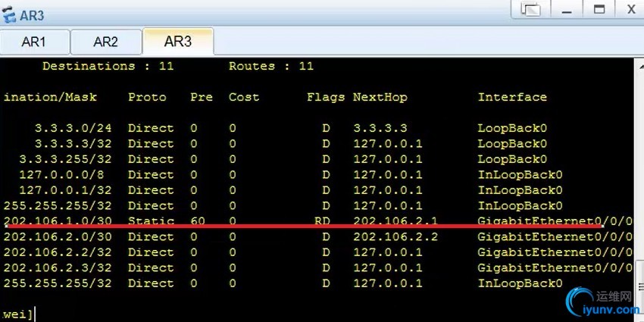
Task: Click the 'Static' protocol entry
Action: click(151, 221)
